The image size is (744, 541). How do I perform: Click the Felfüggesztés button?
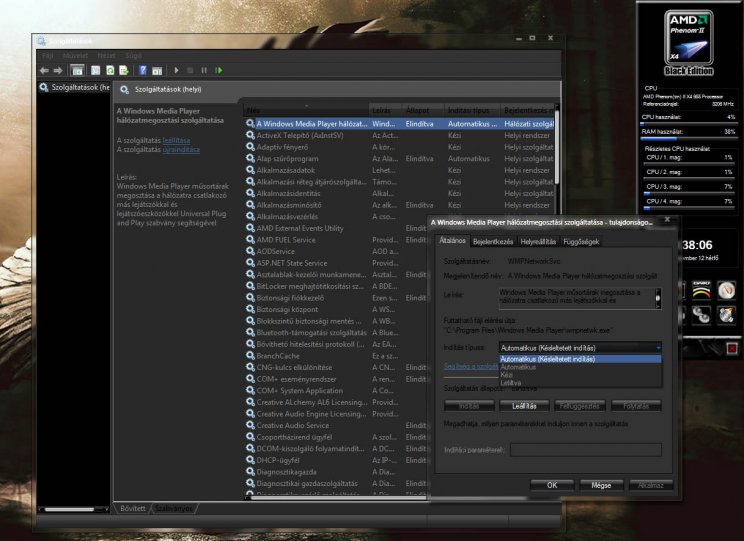[x=579, y=406]
